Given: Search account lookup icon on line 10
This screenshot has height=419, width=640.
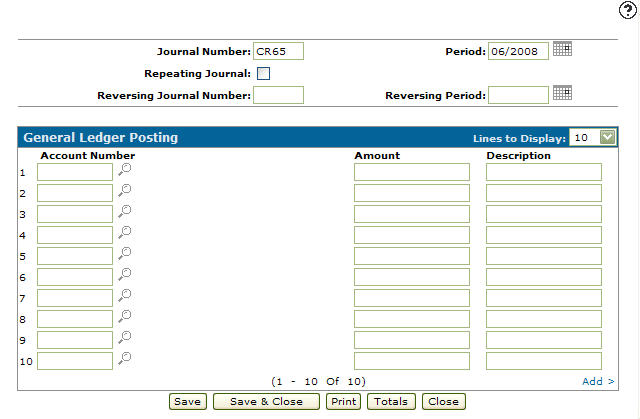Looking at the screenshot, I should (x=124, y=358).
